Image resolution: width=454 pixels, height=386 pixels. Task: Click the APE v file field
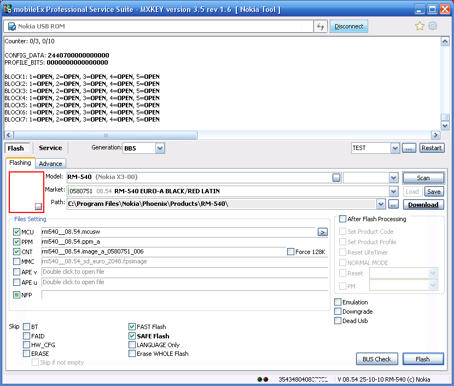pyautogui.click(x=185, y=272)
